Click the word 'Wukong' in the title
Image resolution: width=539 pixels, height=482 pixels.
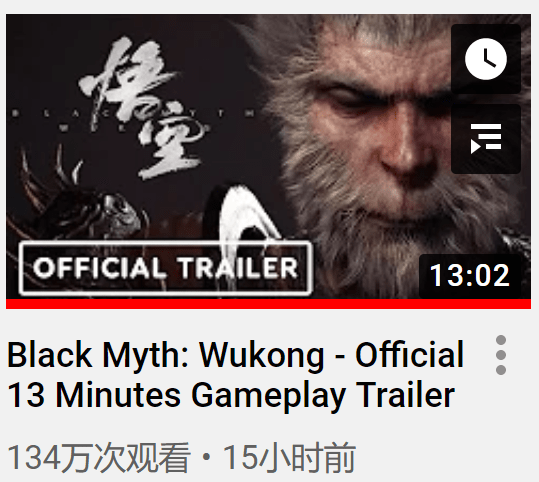point(262,356)
